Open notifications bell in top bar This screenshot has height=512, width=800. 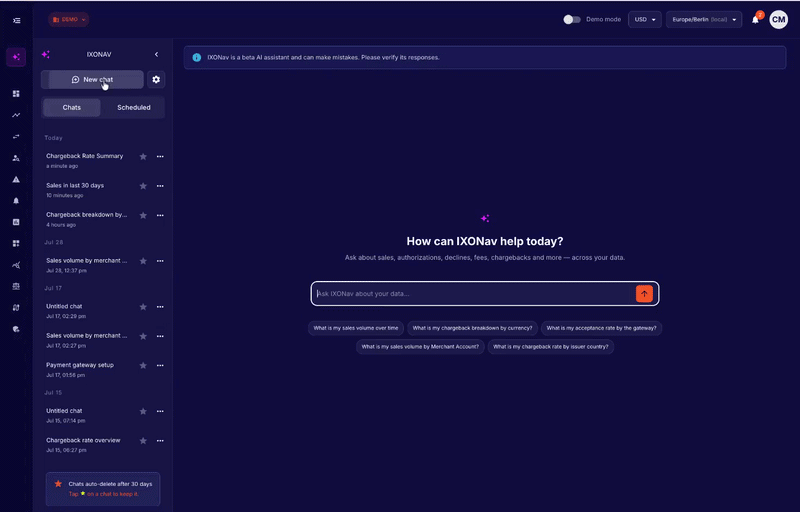tap(756, 20)
